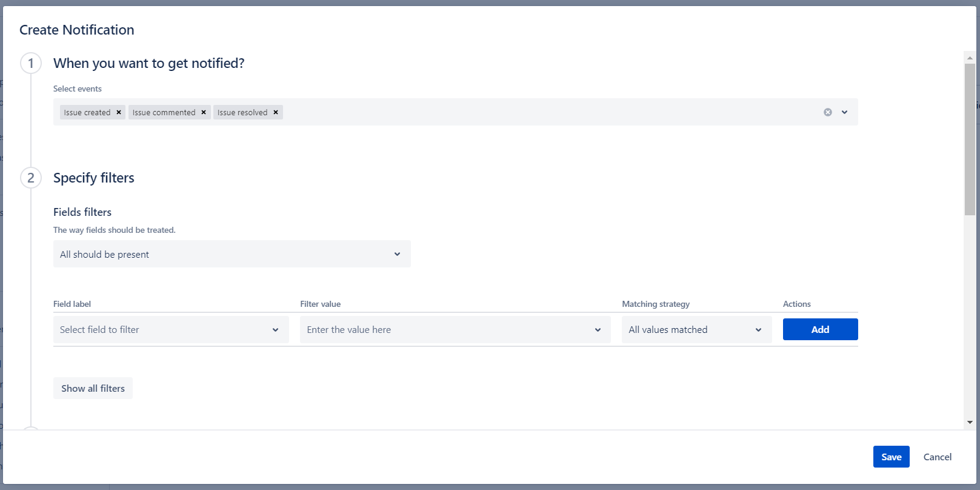Image resolution: width=980 pixels, height=490 pixels.
Task: Remove the 'Issue resolved' event tag
Action: pos(276,112)
